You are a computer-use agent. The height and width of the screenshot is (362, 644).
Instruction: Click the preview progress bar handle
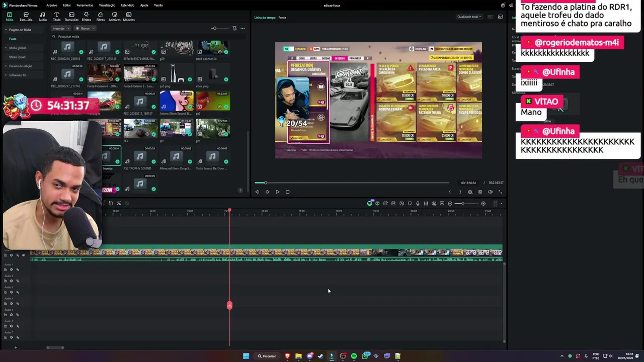pyautogui.click(x=265, y=183)
